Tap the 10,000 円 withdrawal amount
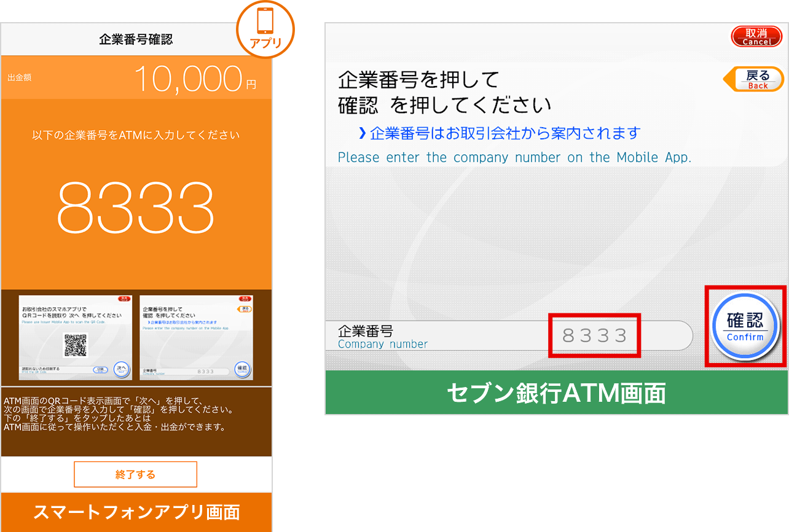 (x=194, y=79)
